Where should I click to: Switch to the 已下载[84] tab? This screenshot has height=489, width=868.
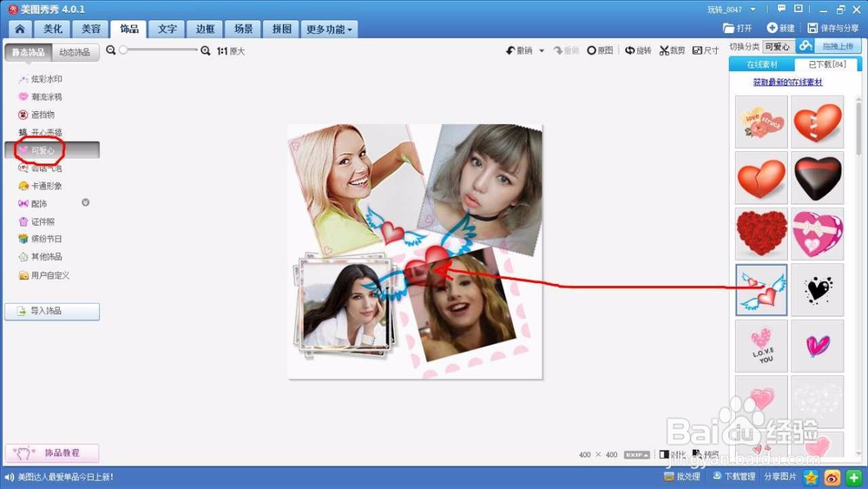click(827, 65)
